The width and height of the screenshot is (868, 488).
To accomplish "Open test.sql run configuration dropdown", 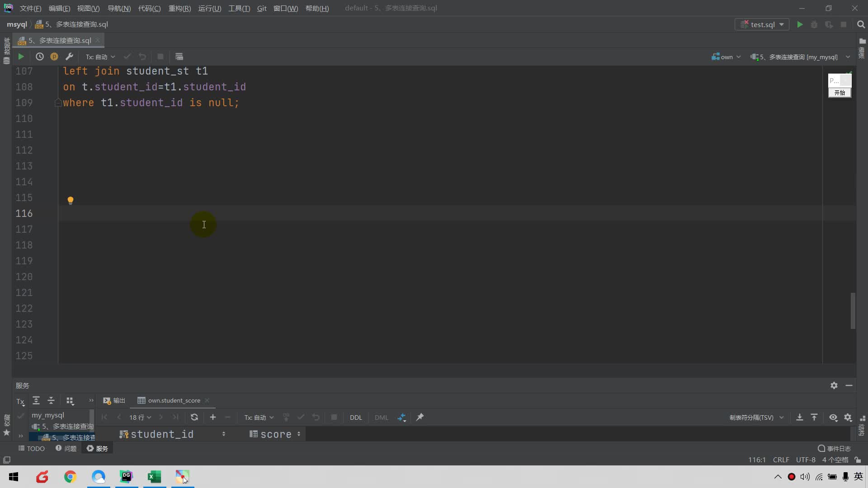I will click(x=762, y=24).
